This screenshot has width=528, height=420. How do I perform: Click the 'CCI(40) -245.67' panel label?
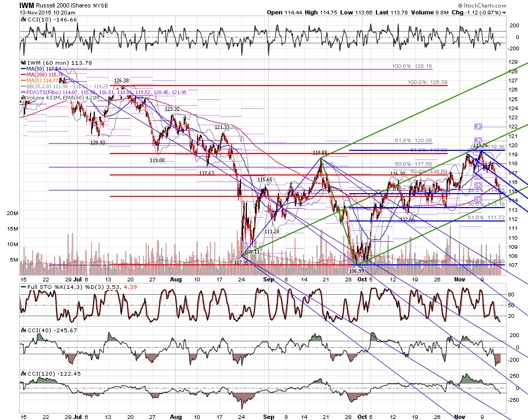tap(52, 331)
